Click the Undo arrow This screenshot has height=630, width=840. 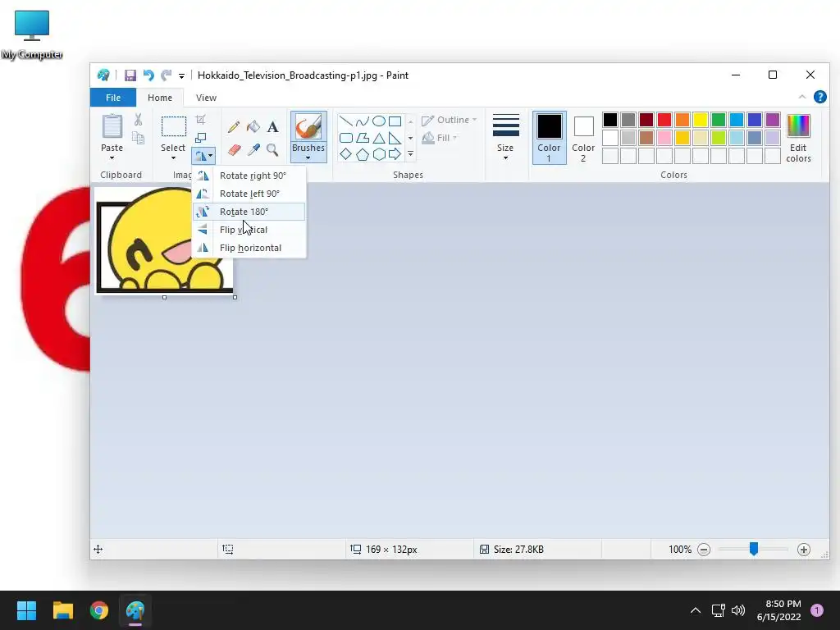click(x=148, y=75)
